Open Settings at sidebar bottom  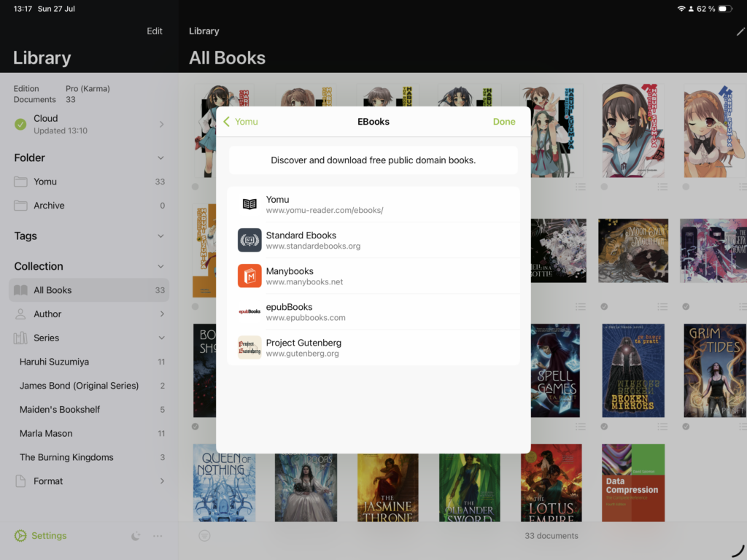(41, 536)
